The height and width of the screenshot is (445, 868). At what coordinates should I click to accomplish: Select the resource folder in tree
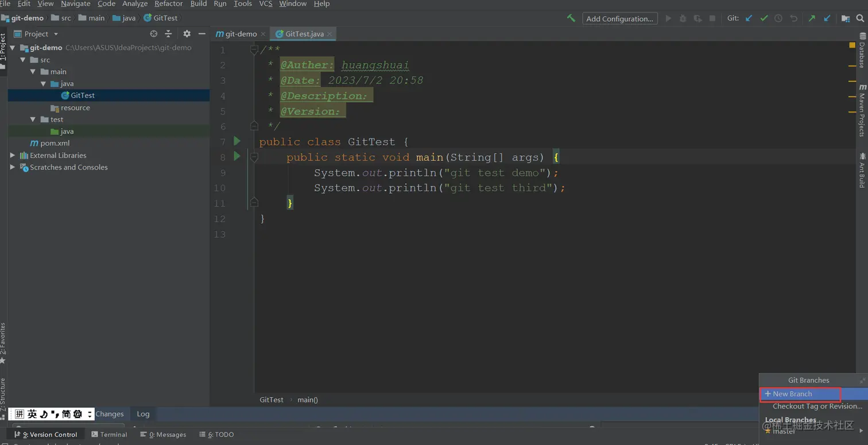(75, 107)
